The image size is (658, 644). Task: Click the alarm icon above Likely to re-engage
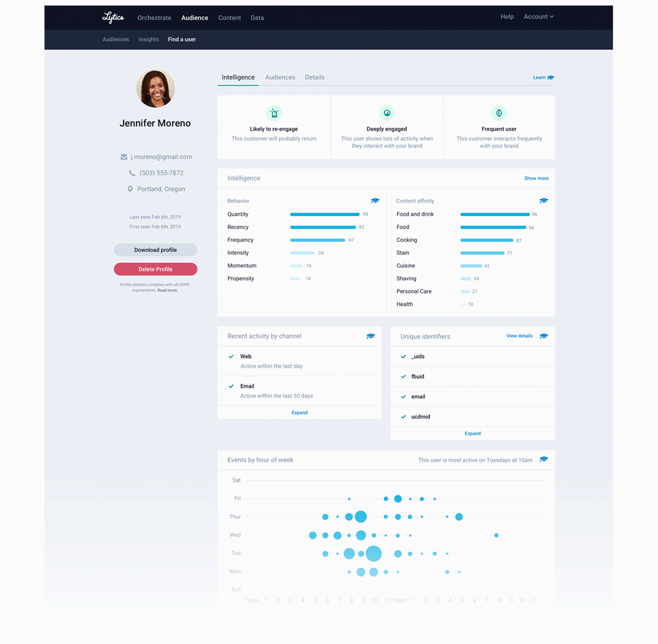point(274,113)
